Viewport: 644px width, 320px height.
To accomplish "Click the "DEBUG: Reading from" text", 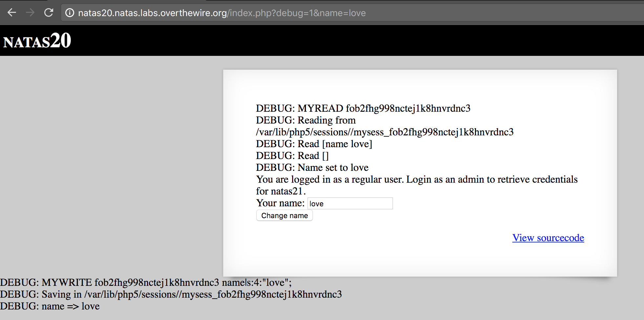I will tap(306, 120).
